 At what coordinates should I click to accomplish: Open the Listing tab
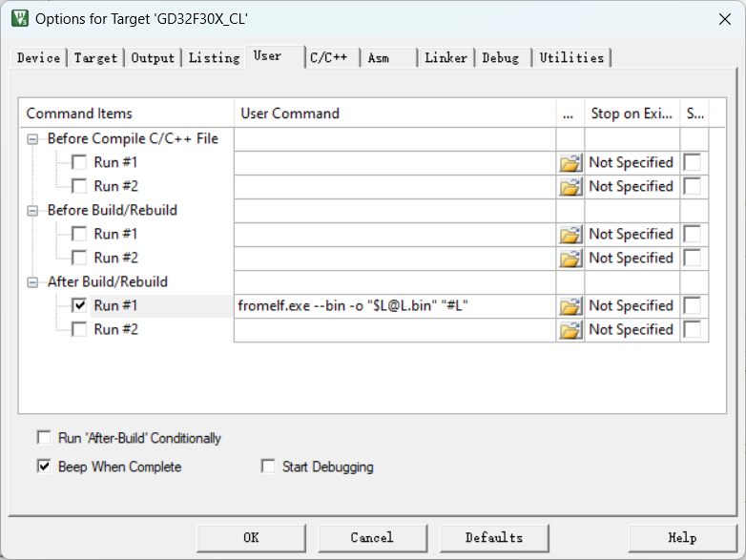coord(214,58)
